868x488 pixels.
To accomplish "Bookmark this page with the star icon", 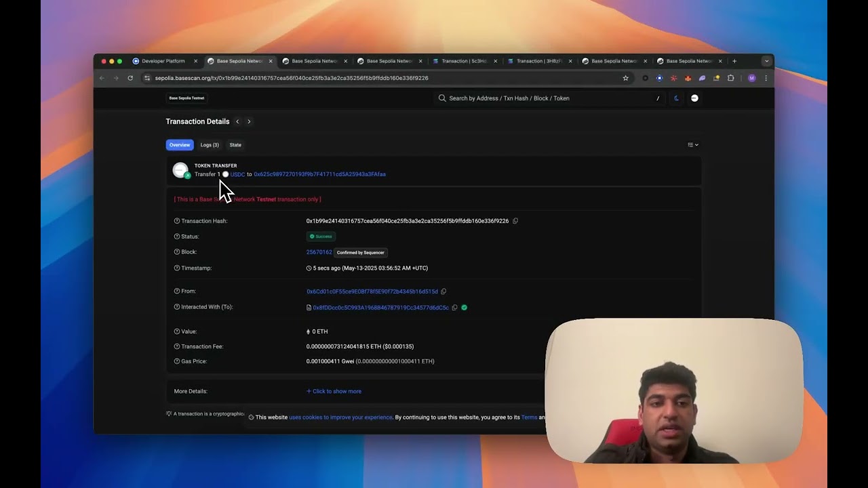I will click(x=625, y=78).
